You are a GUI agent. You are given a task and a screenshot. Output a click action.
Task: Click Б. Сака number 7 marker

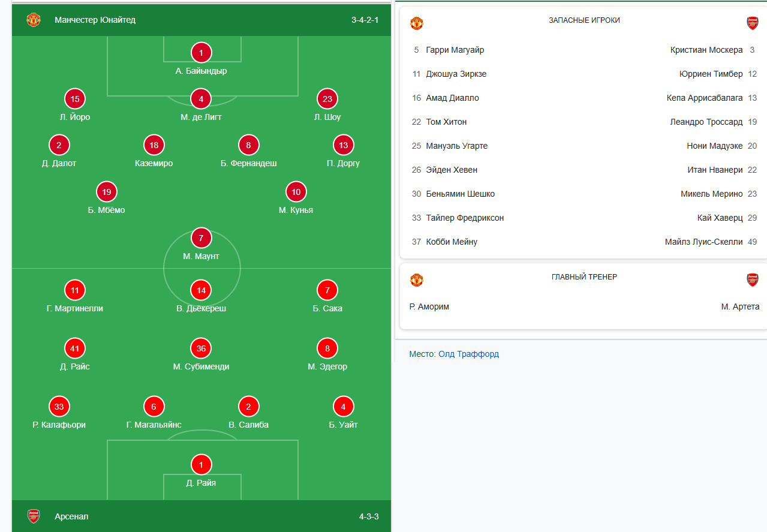tap(327, 291)
